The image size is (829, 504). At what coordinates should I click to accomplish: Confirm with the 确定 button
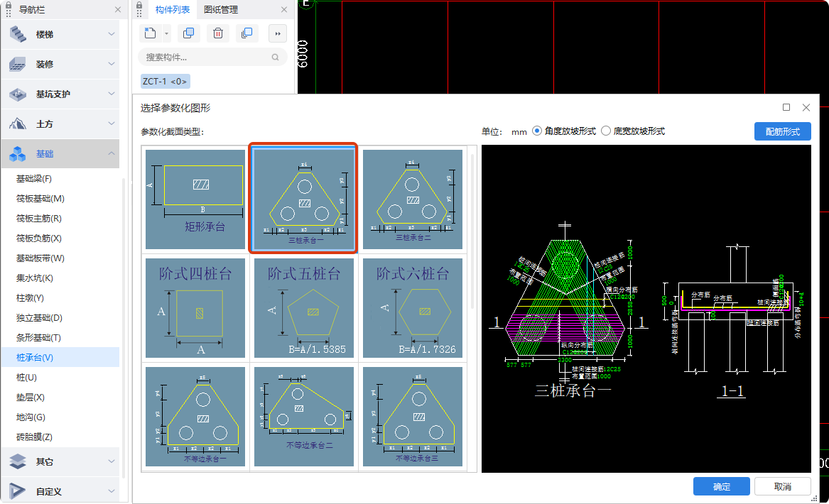tap(721, 486)
